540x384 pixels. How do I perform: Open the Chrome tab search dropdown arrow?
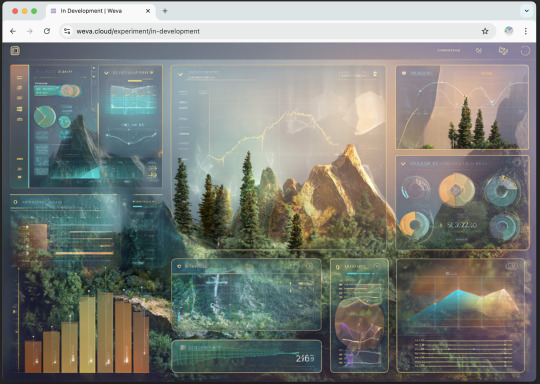coord(527,11)
